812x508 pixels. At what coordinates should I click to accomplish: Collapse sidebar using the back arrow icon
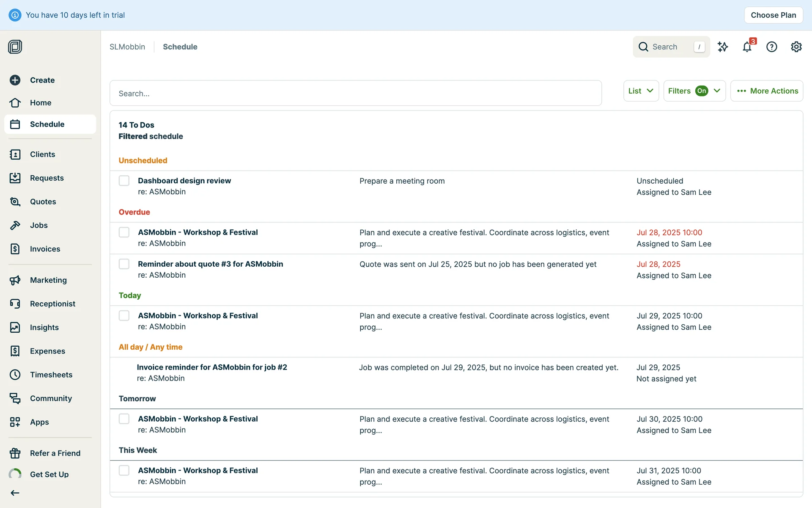pyautogui.click(x=15, y=493)
